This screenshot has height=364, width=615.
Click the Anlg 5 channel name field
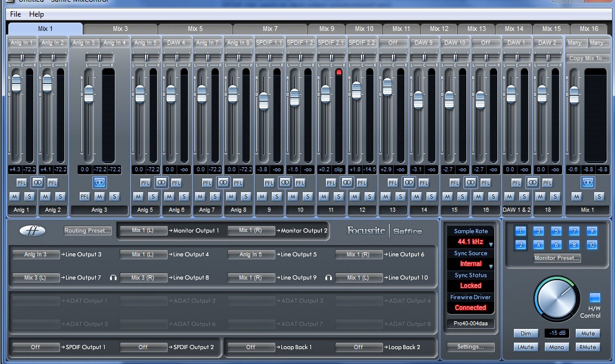(x=145, y=210)
